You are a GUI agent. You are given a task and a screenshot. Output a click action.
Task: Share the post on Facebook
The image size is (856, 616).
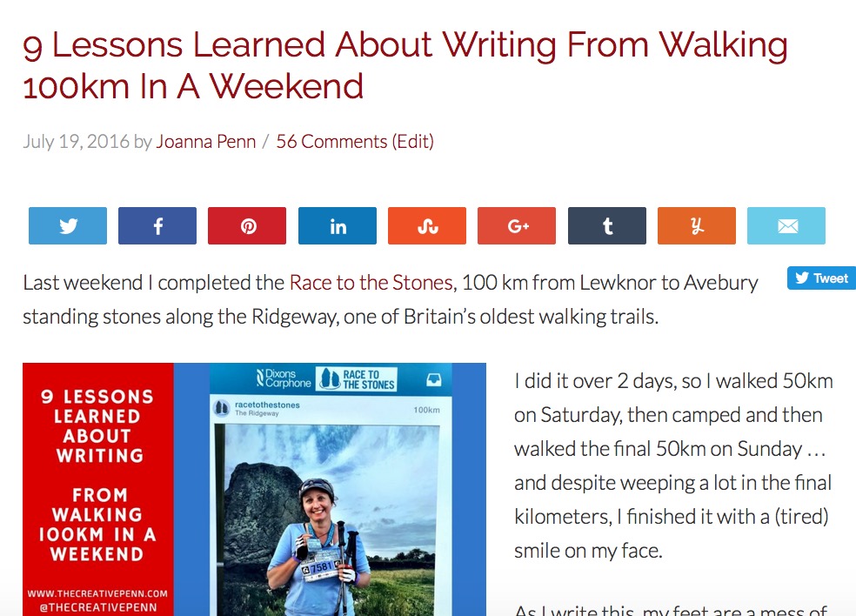[x=157, y=225]
